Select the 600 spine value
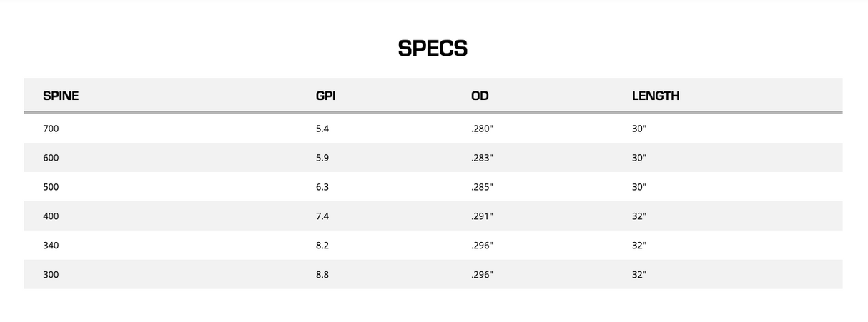Image resolution: width=868 pixels, height=322 pixels. [x=51, y=158]
